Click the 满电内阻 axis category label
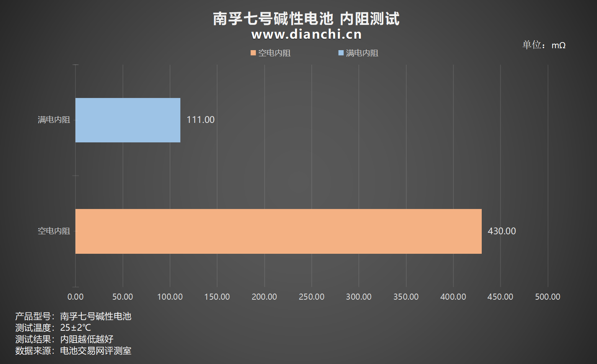This screenshot has width=597, height=364. (x=54, y=120)
